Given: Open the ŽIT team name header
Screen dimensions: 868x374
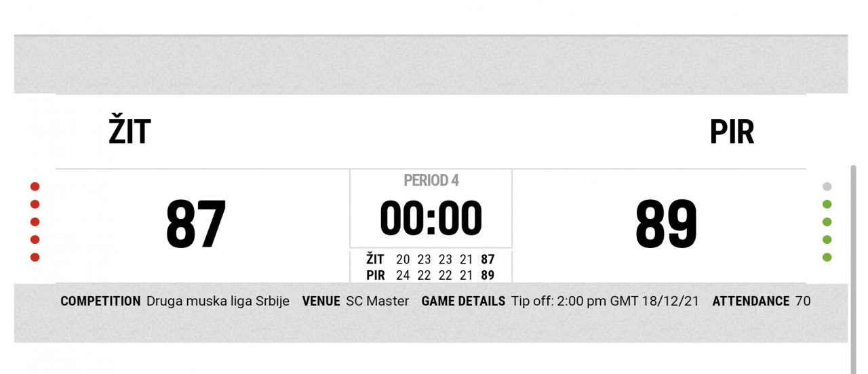Looking at the screenshot, I should [x=130, y=132].
